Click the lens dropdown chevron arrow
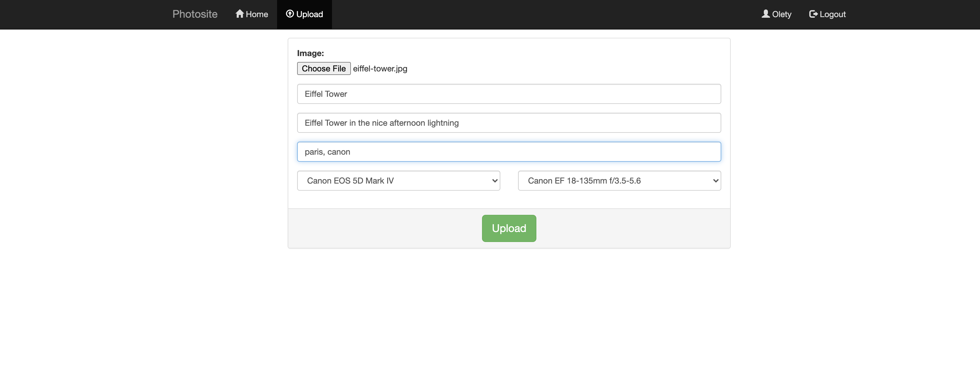Viewport: 980px width, 386px height. coord(715,181)
